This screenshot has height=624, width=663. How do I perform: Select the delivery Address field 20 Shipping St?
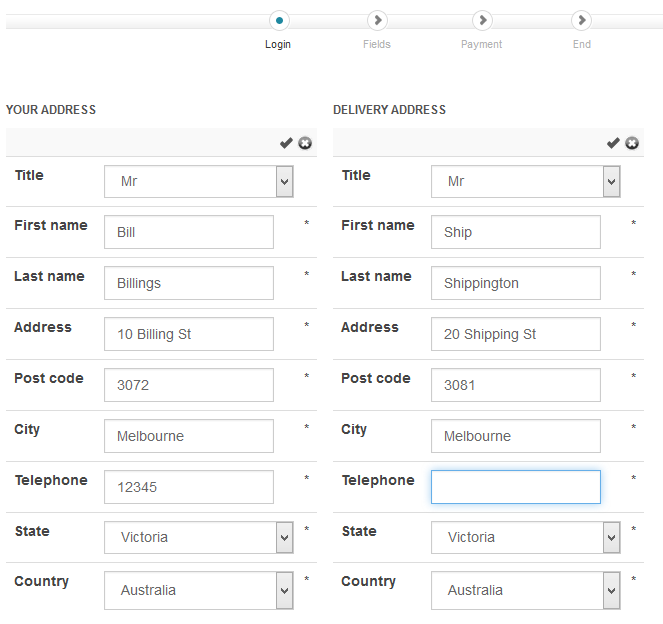point(515,334)
